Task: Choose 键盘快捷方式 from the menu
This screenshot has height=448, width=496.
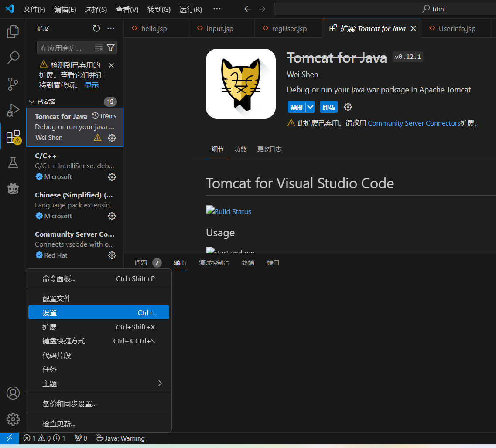Action: pyautogui.click(x=99, y=341)
